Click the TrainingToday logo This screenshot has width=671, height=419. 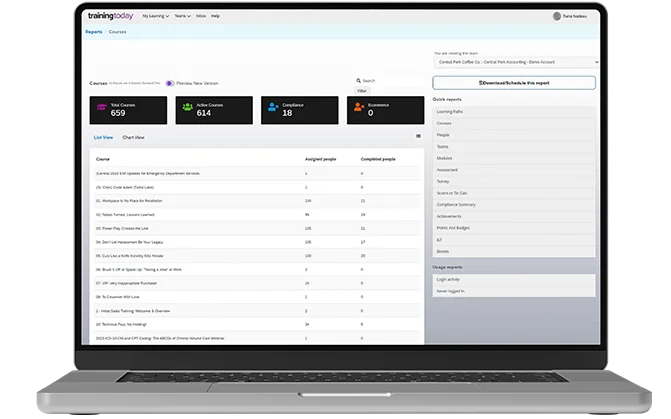[110, 16]
